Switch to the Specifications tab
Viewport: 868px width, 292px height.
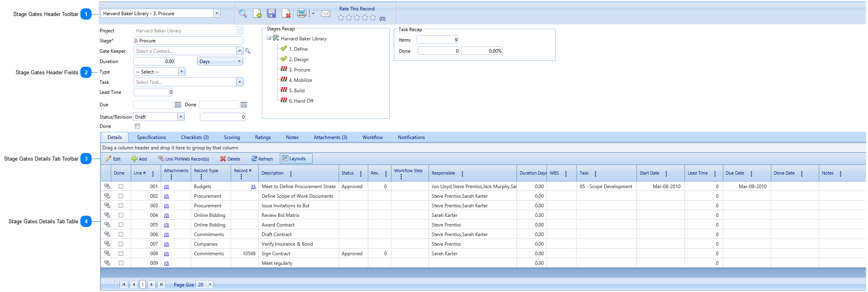point(151,137)
